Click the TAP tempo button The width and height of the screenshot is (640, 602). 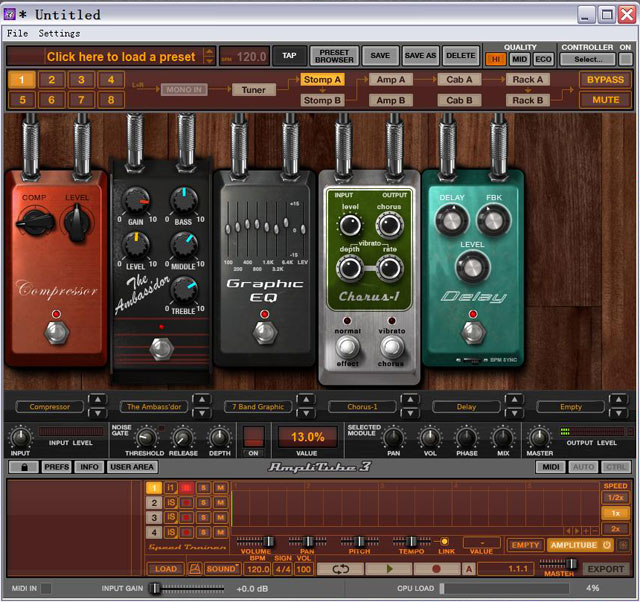289,56
